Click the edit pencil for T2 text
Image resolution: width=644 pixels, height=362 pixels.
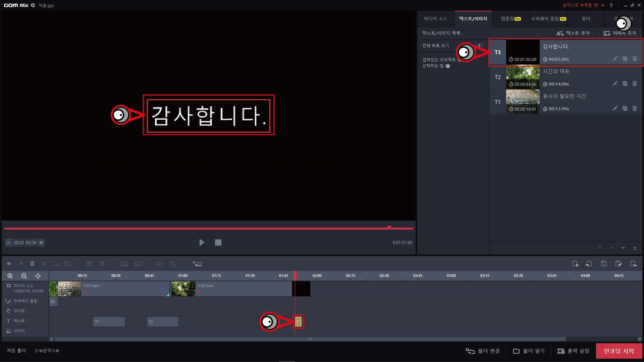pyautogui.click(x=615, y=83)
